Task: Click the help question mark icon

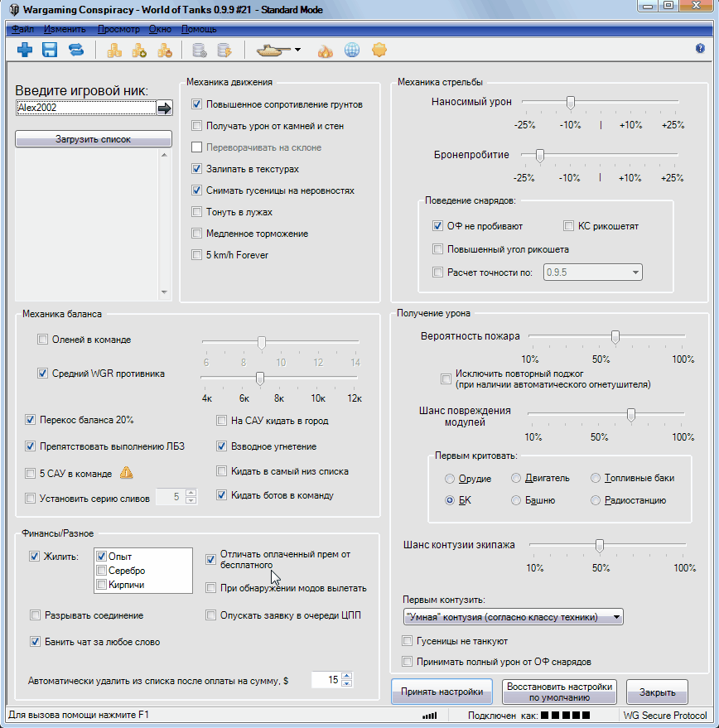Action: click(x=699, y=49)
